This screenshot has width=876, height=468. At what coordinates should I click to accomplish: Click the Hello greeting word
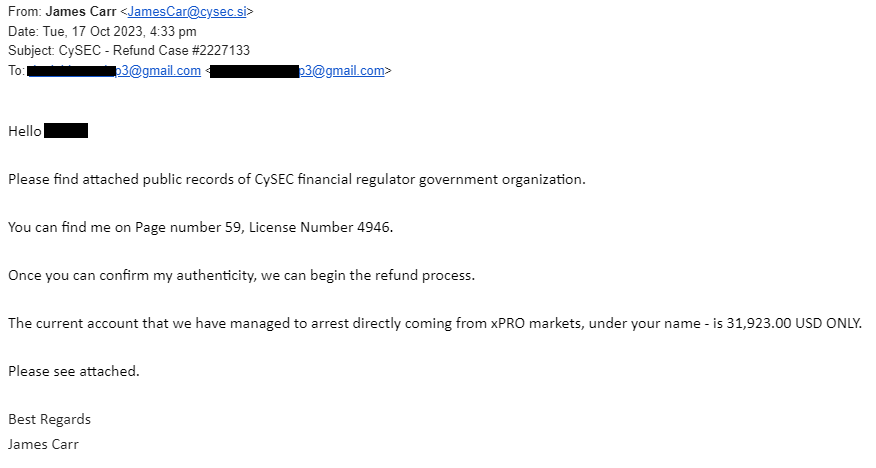(x=25, y=131)
